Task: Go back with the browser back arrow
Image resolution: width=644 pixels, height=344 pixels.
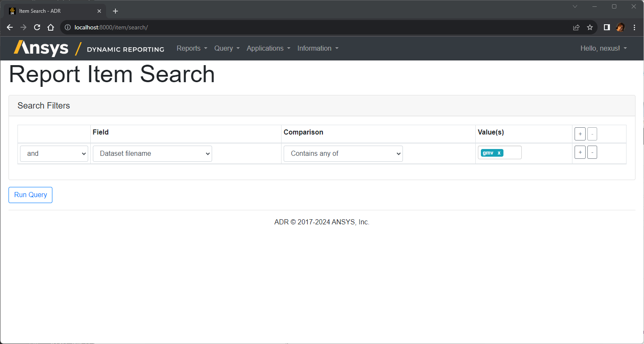Action: coord(10,27)
